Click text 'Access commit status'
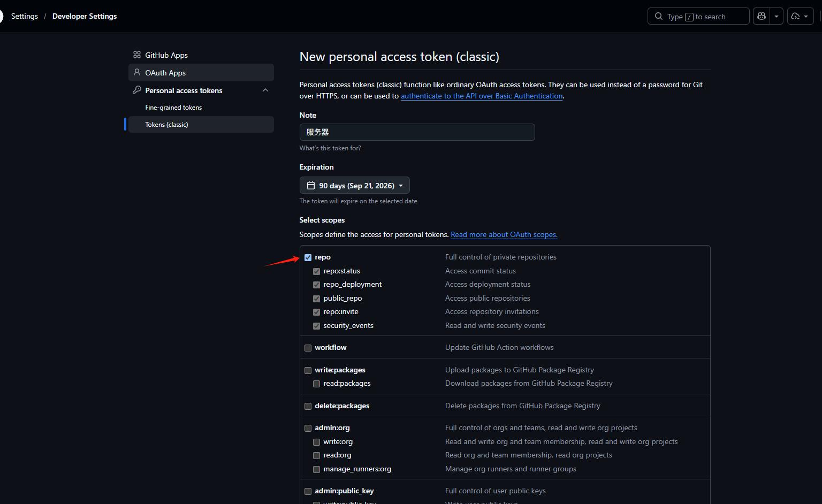Screen dimensions: 822x504 point(481,271)
